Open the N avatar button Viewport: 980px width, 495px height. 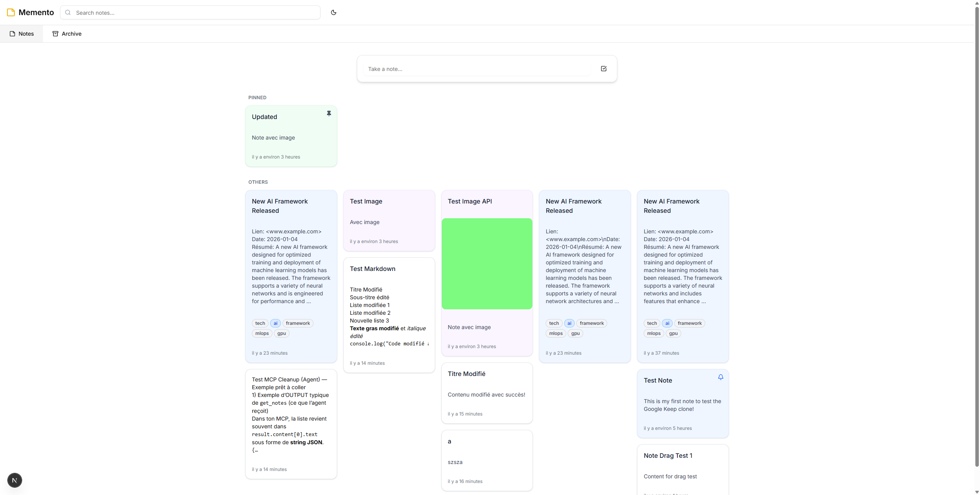tap(15, 480)
